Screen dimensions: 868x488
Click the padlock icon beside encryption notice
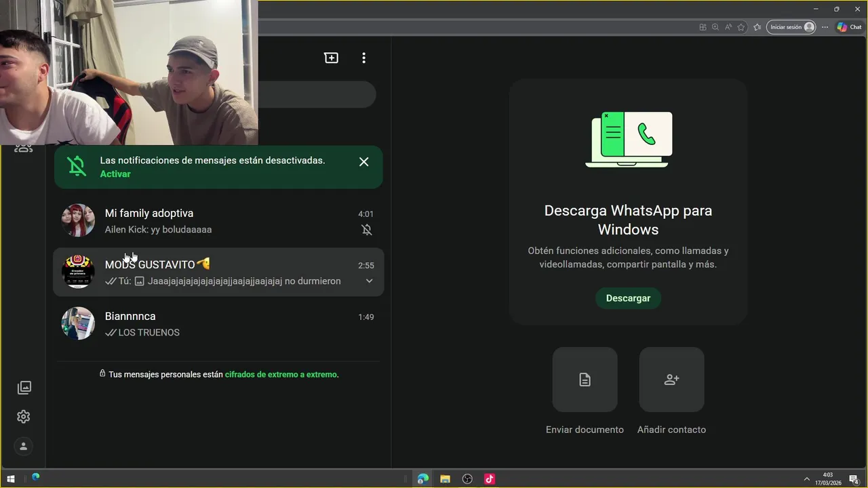(102, 373)
